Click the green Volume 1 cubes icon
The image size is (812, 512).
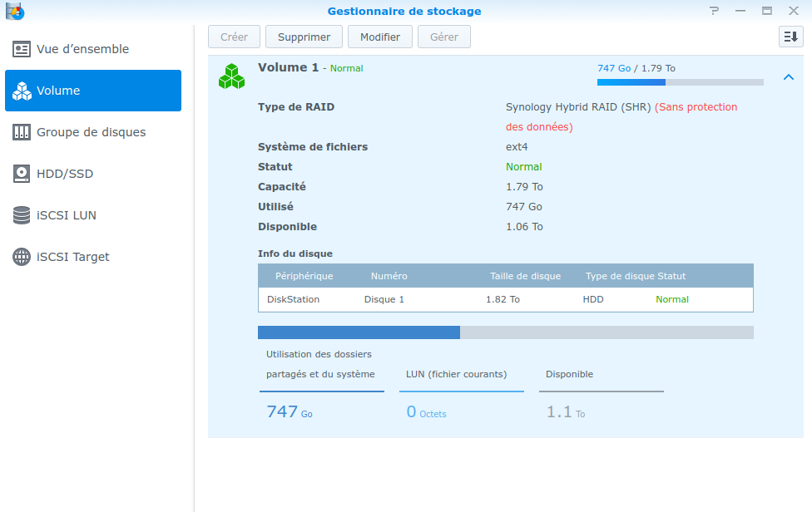coord(231,76)
